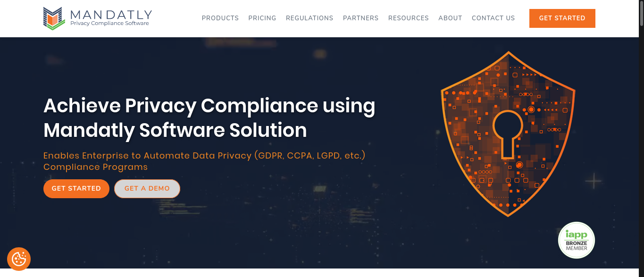The width and height of the screenshot is (644, 277).
Task: Go to Contact Us page
Action: coord(493,18)
